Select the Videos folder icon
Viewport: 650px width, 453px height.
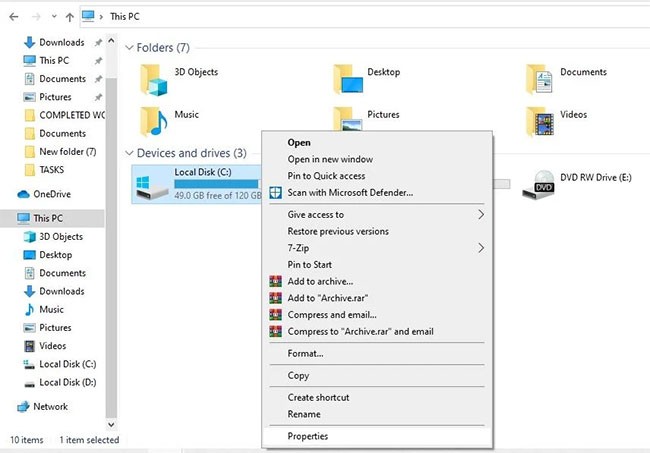coord(541,120)
